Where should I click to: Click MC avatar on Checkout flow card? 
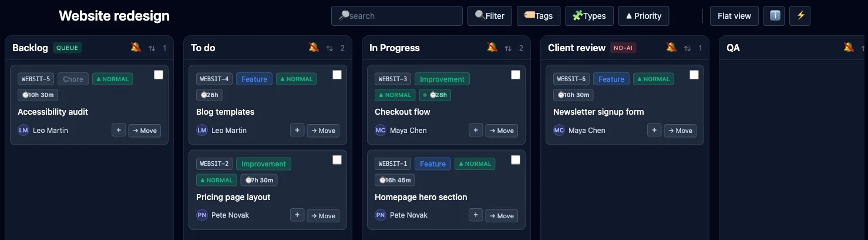381,130
